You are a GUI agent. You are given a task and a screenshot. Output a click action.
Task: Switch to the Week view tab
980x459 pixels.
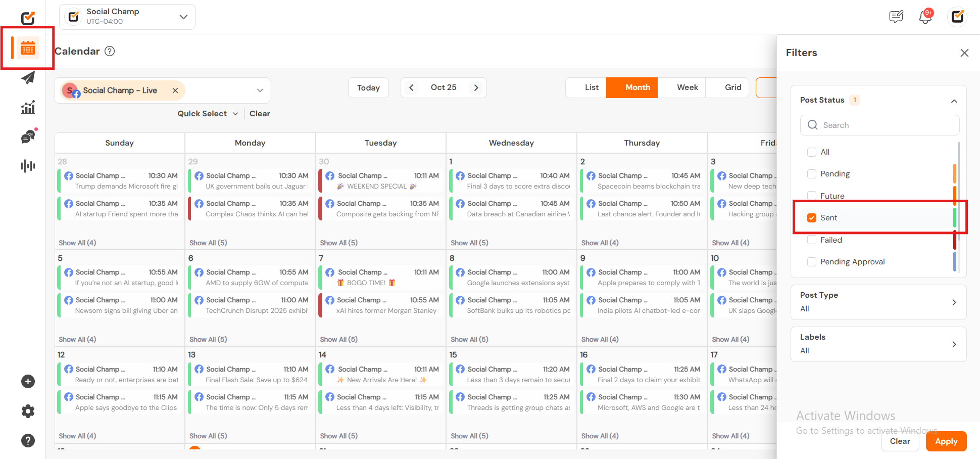click(687, 87)
